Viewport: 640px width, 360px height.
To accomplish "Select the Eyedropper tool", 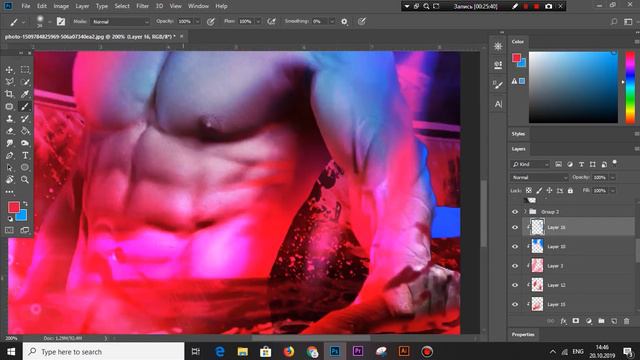I will [x=25, y=94].
